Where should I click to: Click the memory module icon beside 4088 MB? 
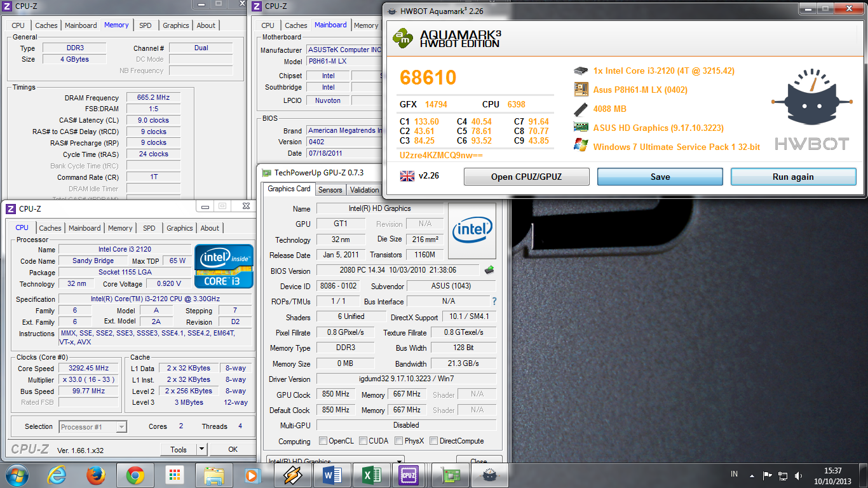(580, 109)
